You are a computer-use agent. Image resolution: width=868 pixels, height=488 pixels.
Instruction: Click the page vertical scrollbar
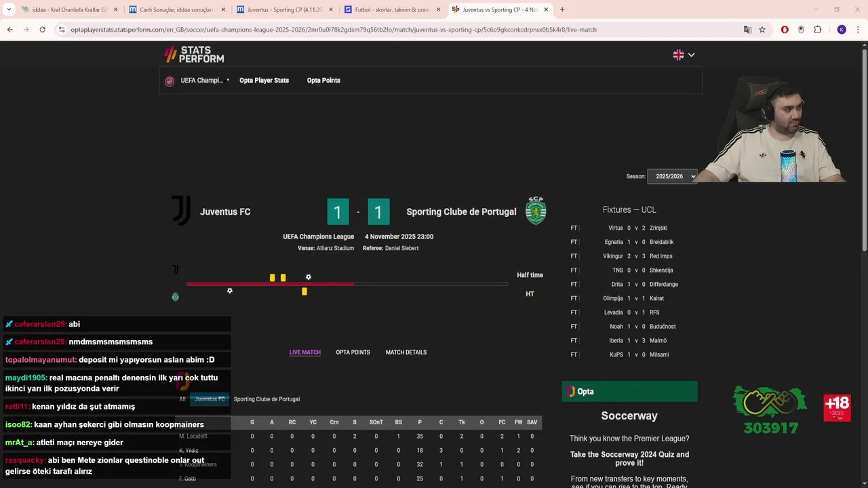[864, 149]
